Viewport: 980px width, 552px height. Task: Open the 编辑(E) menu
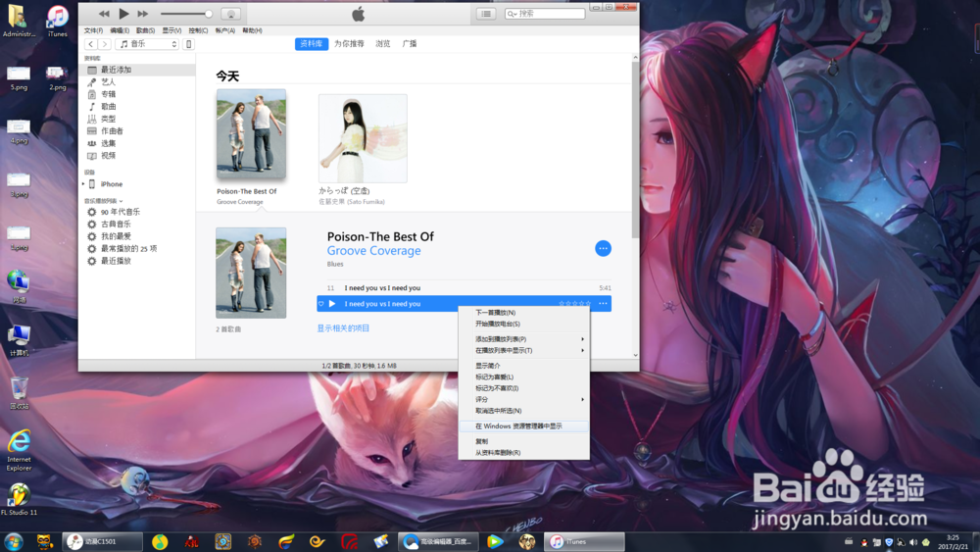pos(120,30)
